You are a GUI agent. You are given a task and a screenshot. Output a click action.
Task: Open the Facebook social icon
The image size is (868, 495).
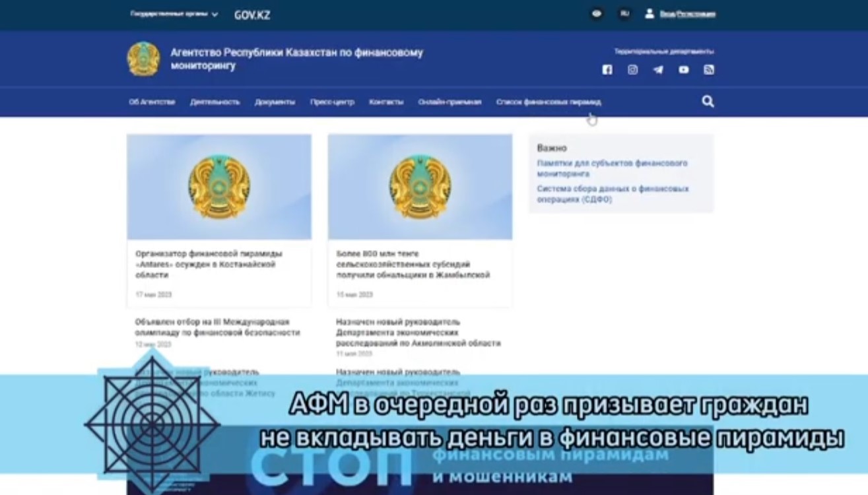tap(607, 69)
